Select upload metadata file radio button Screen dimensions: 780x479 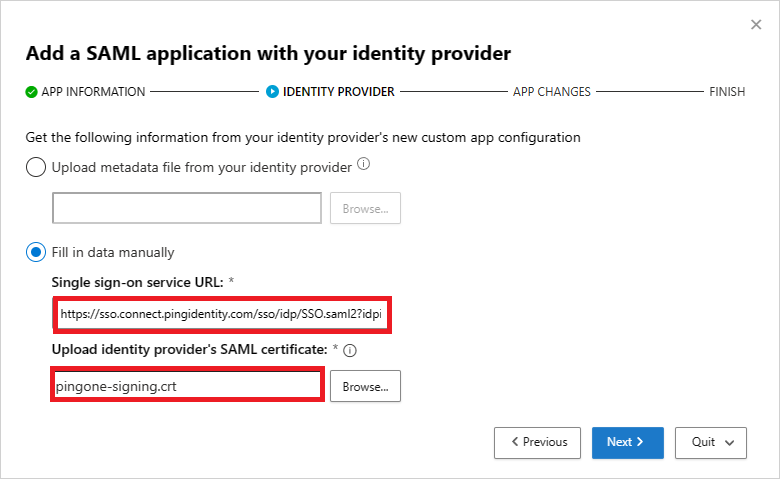(36, 167)
